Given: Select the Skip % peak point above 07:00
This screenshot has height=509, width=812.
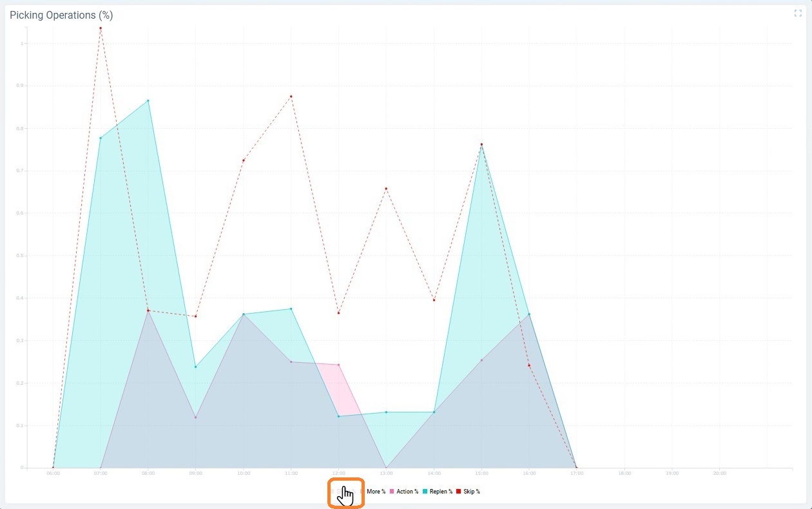Looking at the screenshot, I should (x=101, y=28).
